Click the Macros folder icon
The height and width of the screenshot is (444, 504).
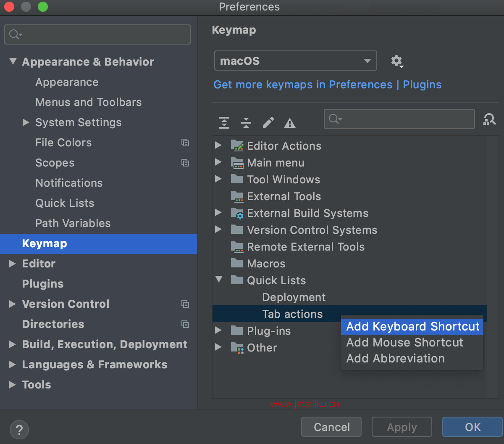(237, 264)
